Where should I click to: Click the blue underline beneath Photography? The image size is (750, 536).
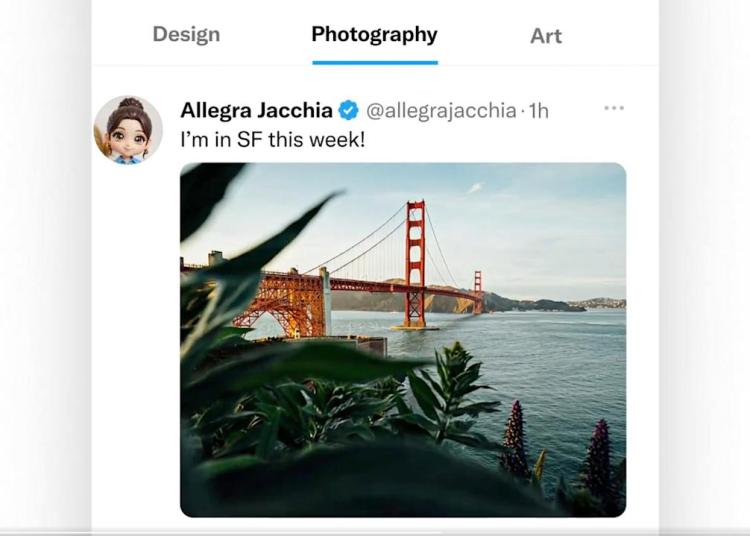pyautogui.click(x=374, y=62)
